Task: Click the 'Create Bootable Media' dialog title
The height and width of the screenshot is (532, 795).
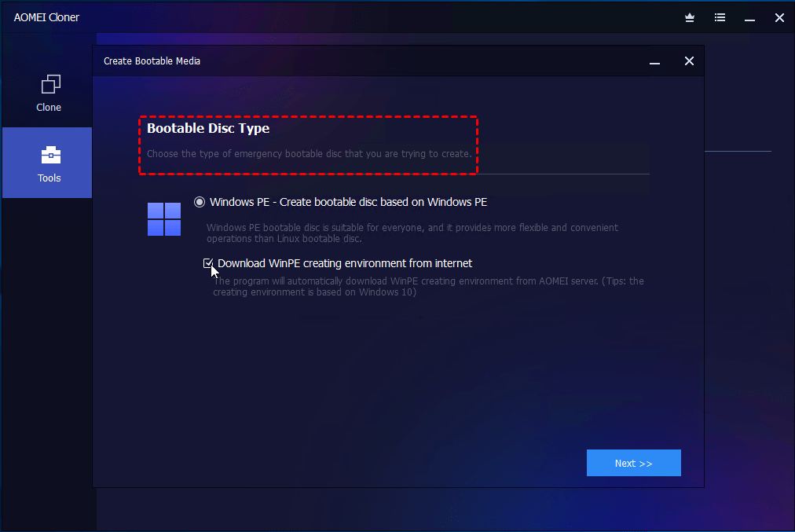Action: (152, 61)
